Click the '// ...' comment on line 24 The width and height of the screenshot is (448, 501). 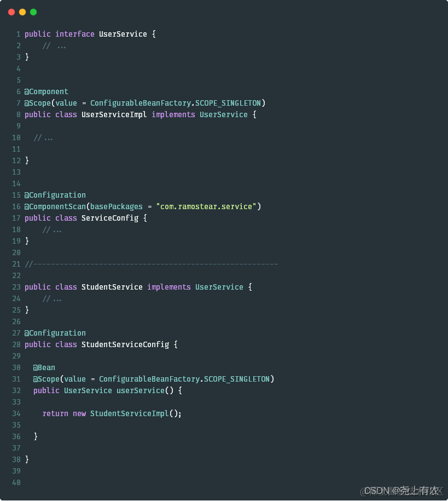tap(52, 299)
